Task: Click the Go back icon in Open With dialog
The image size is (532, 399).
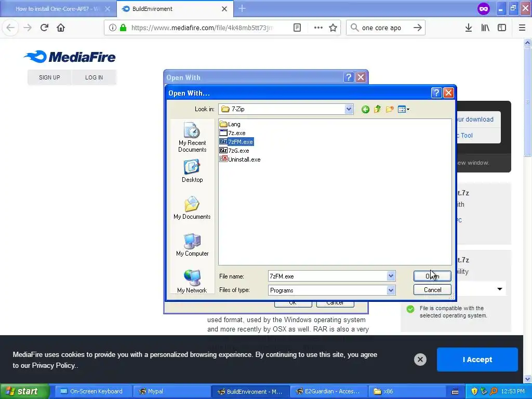Action: coord(365,109)
